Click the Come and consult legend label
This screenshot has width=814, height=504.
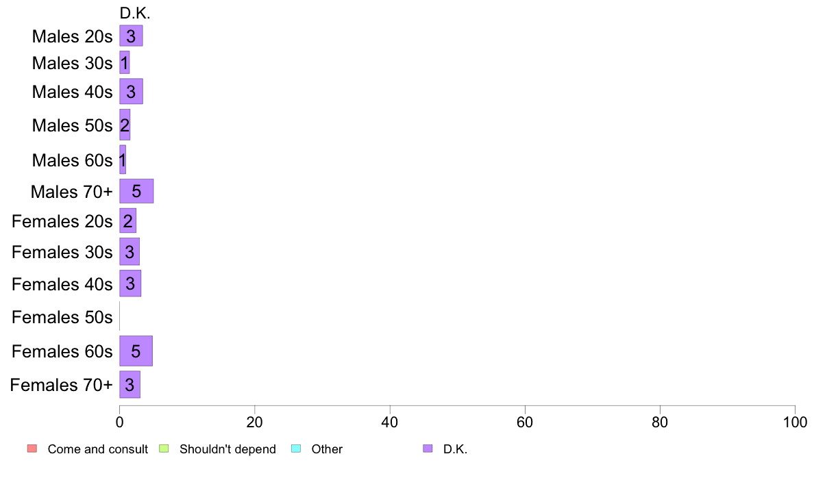point(97,449)
